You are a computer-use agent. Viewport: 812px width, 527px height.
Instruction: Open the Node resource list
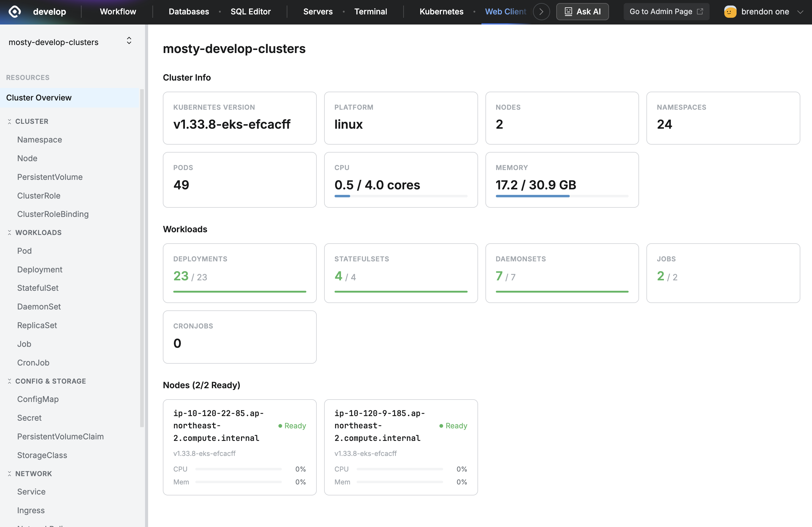click(27, 158)
